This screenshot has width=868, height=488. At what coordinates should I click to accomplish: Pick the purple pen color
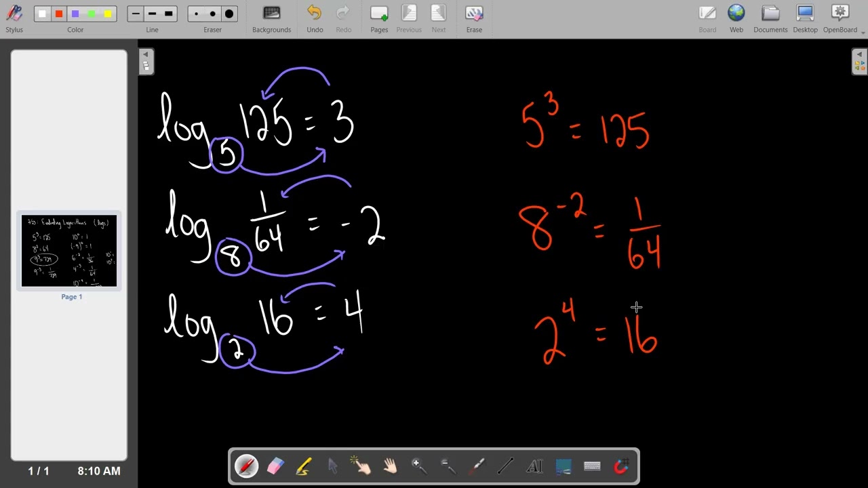click(75, 14)
